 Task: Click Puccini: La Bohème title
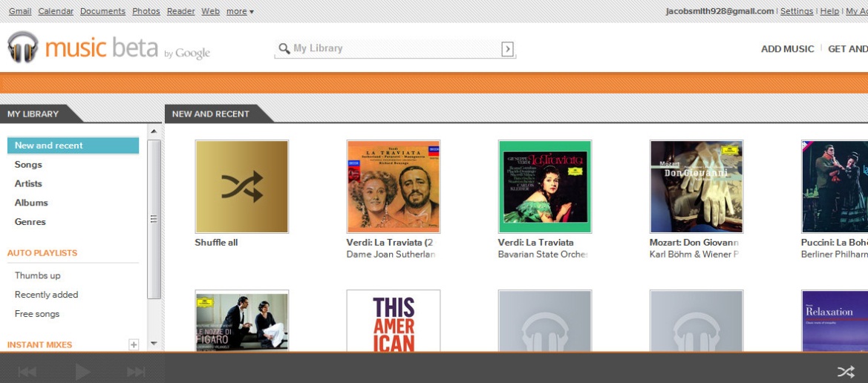coord(835,243)
